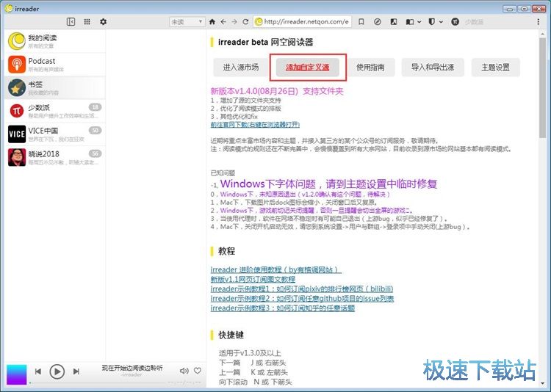Open the grid view icon in toolbar
Viewport: 551px width, 392px height.
(x=87, y=22)
